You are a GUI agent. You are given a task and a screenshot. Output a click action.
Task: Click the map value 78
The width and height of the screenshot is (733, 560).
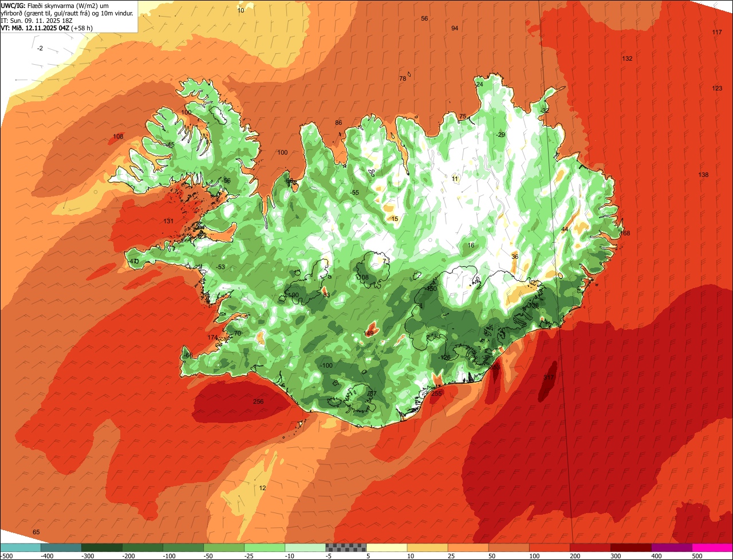pos(403,78)
